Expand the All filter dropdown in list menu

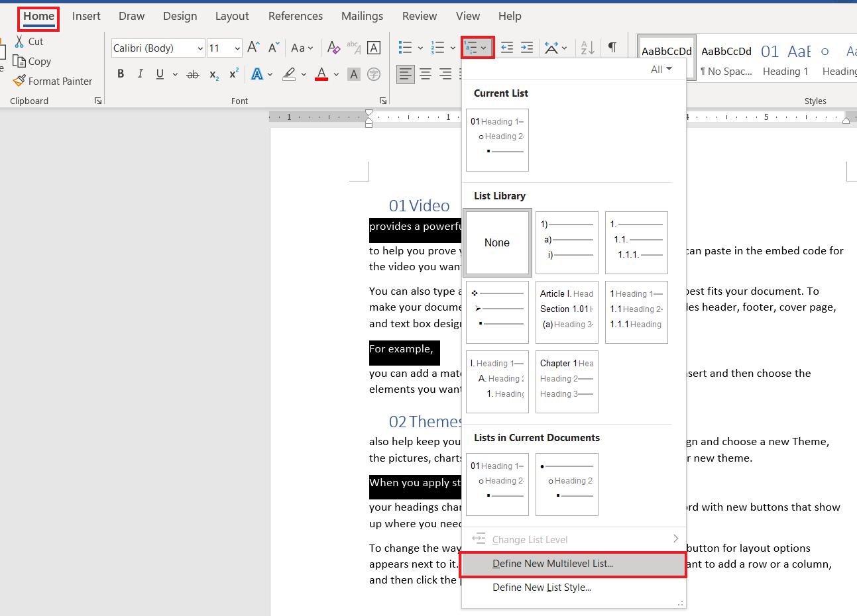point(661,69)
